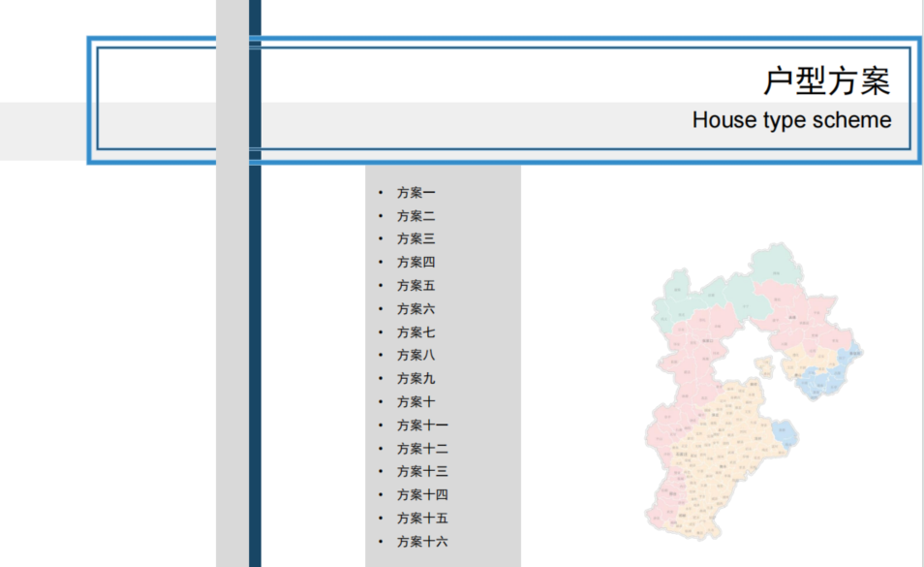Select 方案十四 from the list
This screenshot has width=924, height=567.
coord(422,495)
